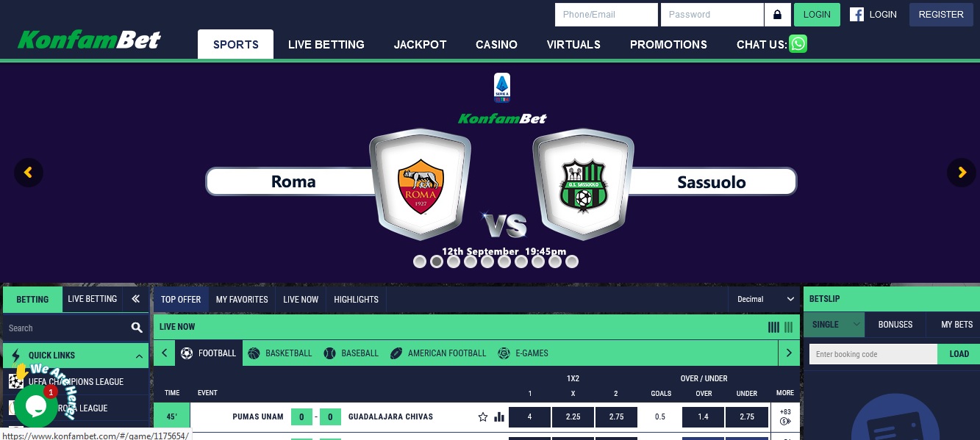Image resolution: width=980 pixels, height=440 pixels.
Task: Click the LOAD booking code button
Action: click(x=959, y=354)
